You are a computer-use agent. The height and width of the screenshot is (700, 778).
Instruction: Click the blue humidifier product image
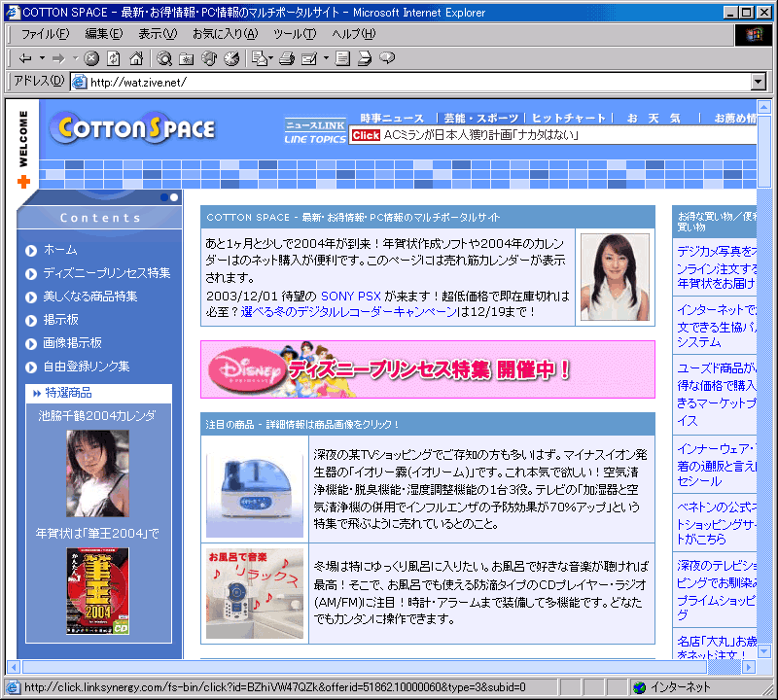(x=255, y=489)
